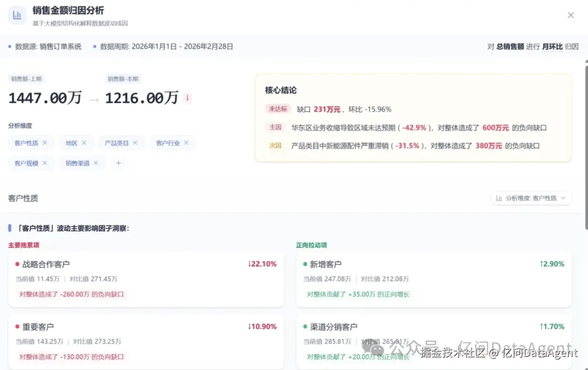588x370 pixels.
Task: Click the green dot icon before 新增客户
Action: click(303, 264)
